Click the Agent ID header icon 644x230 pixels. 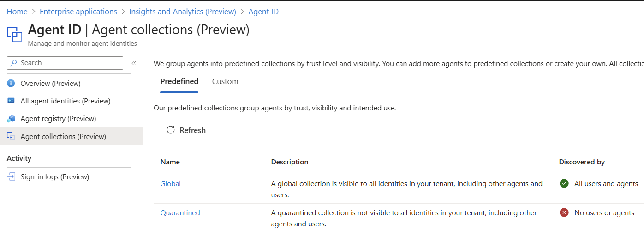click(14, 34)
